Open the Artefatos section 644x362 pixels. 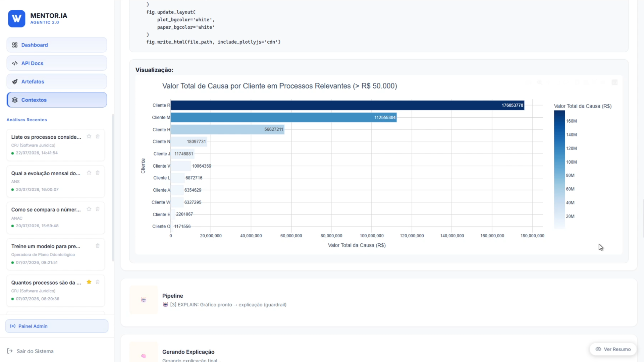point(57,81)
